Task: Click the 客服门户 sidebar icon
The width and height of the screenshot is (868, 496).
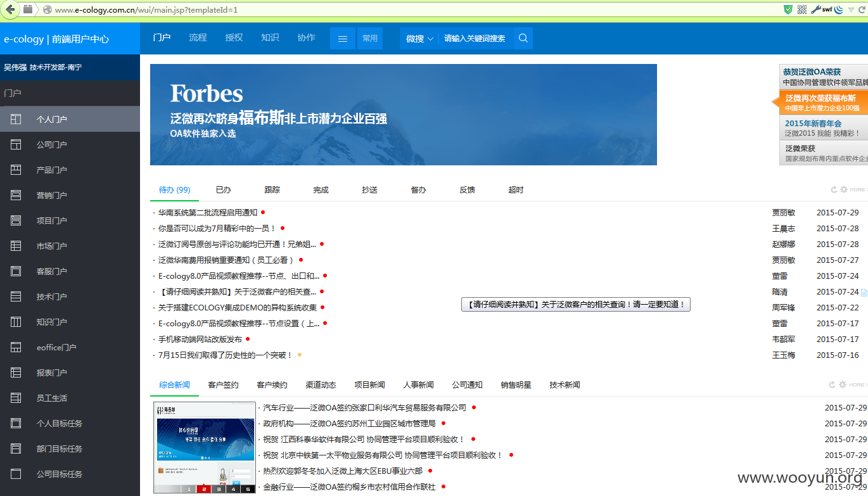Action: click(x=16, y=271)
